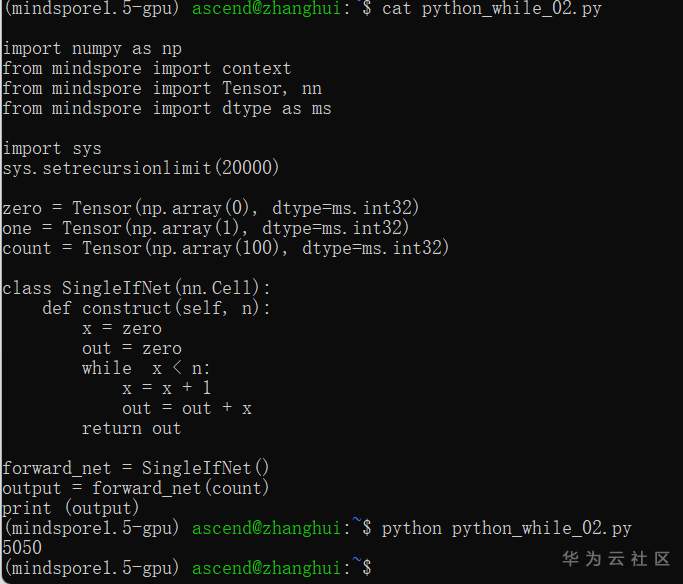Click the 'python python_while_02.py' command text

pyautogui.click(x=507, y=528)
